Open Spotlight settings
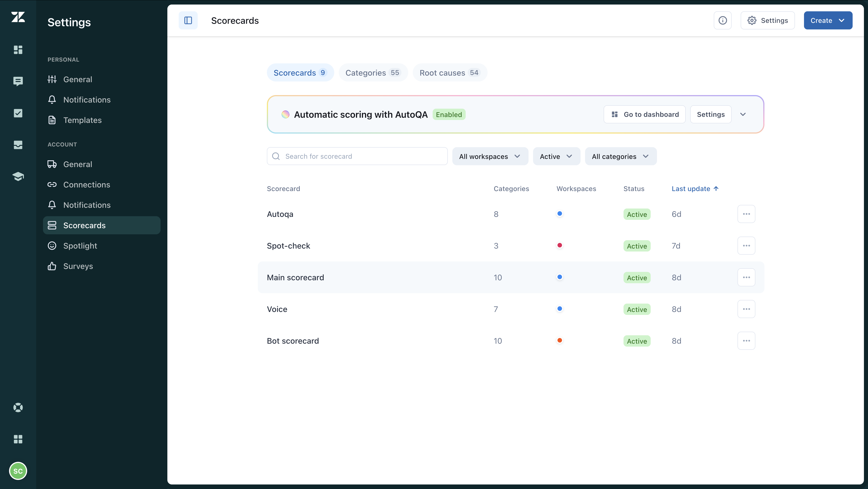The height and width of the screenshot is (489, 868). 101,245
